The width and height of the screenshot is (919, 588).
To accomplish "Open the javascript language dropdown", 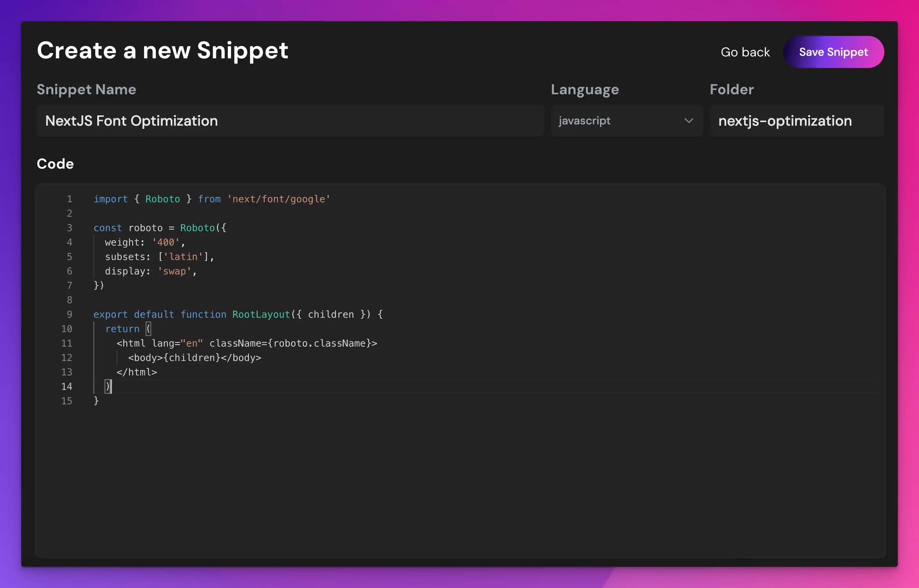I will click(627, 121).
